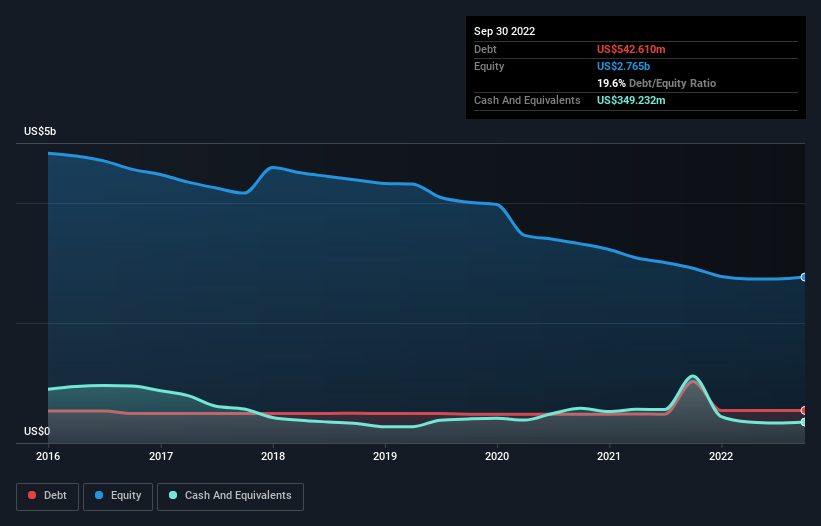The width and height of the screenshot is (821, 526).
Task: Click Cash And Equivalents tooltip label
Action: (527, 100)
